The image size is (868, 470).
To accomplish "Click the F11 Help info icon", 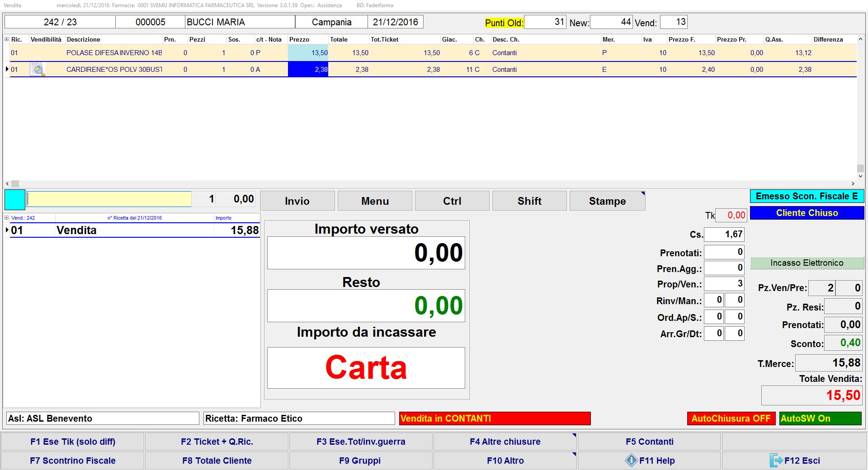I will 631,461.
